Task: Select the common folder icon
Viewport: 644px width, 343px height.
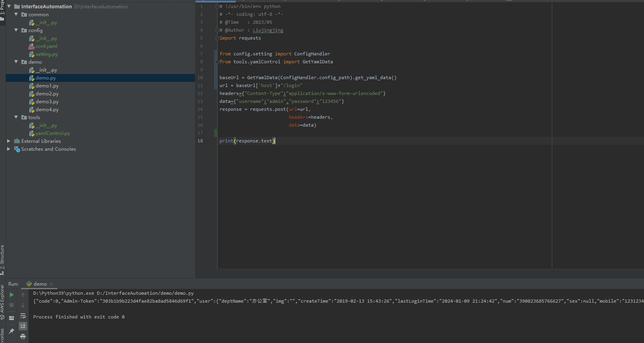Action: pos(24,15)
